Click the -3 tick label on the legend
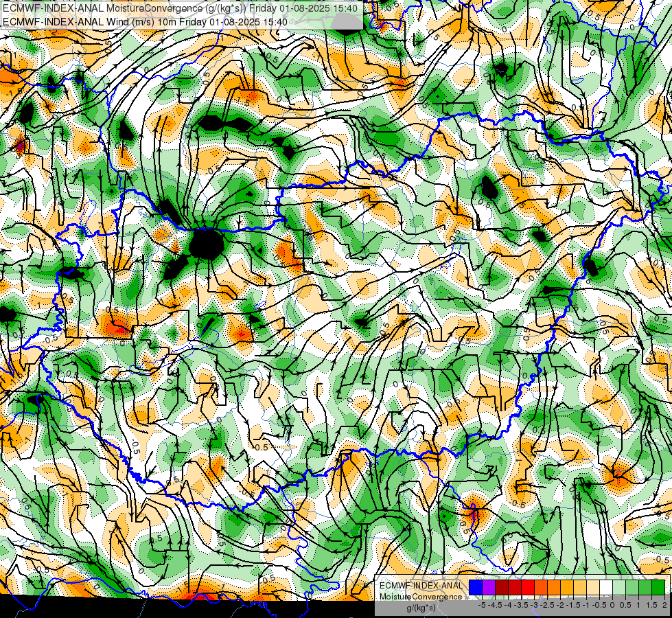This screenshot has width=672, height=618. pos(535,605)
